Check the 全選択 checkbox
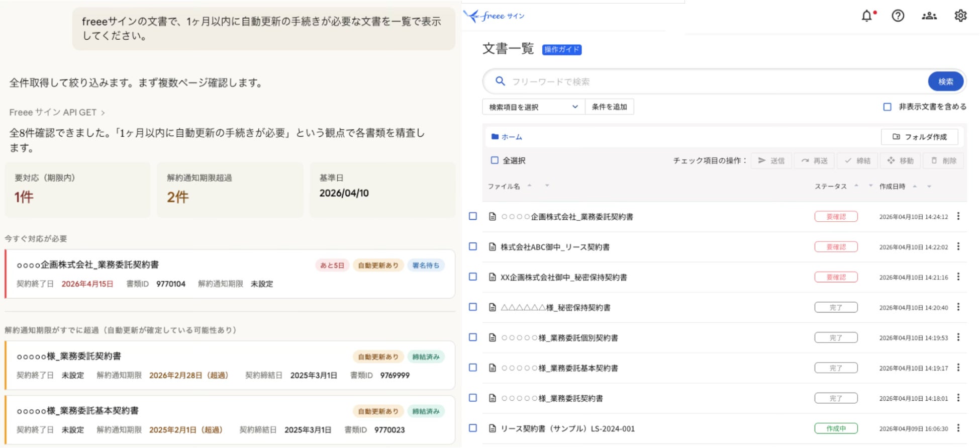 (x=495, y=160)
